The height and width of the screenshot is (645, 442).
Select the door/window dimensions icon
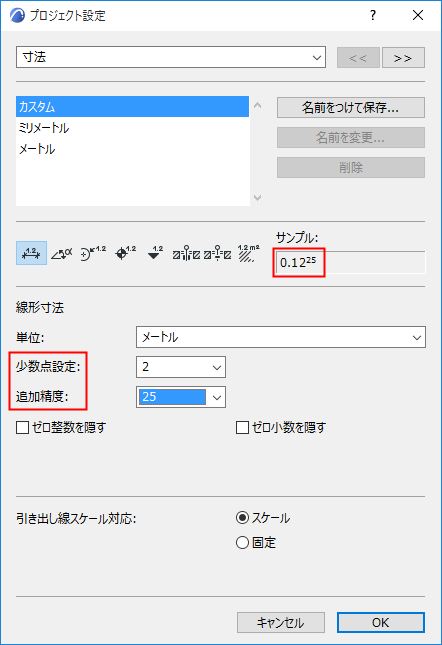coord(186,253)
